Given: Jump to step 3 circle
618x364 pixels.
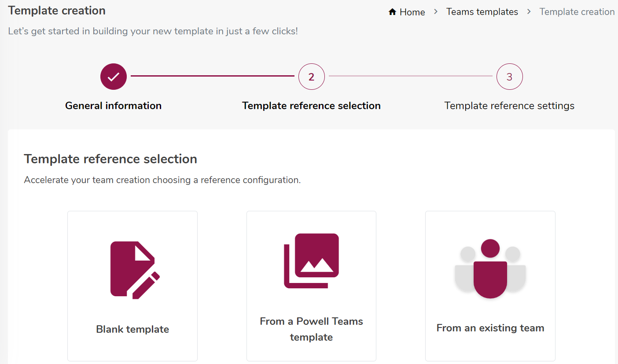Looking at the screenshot, I should click(510, 77).
